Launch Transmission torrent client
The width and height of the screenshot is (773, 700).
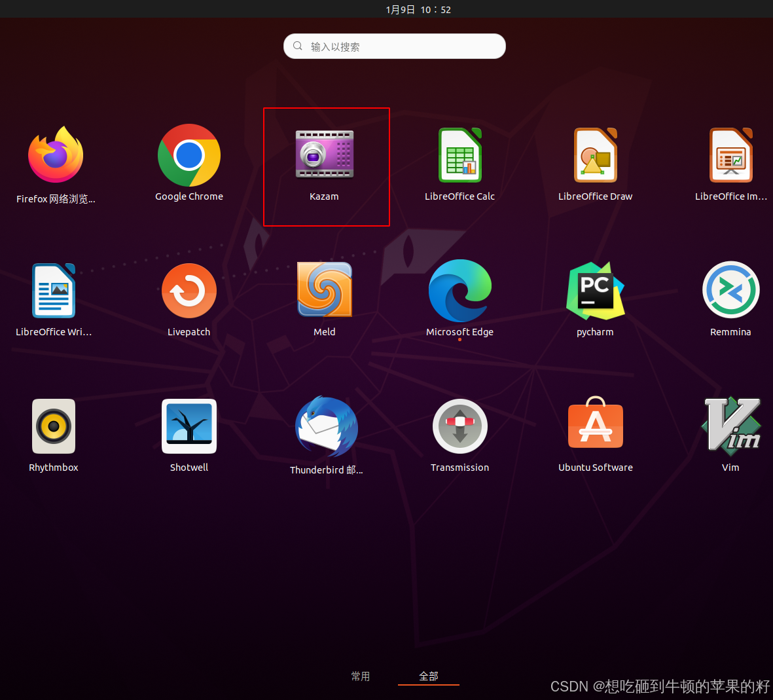[460, 426]
